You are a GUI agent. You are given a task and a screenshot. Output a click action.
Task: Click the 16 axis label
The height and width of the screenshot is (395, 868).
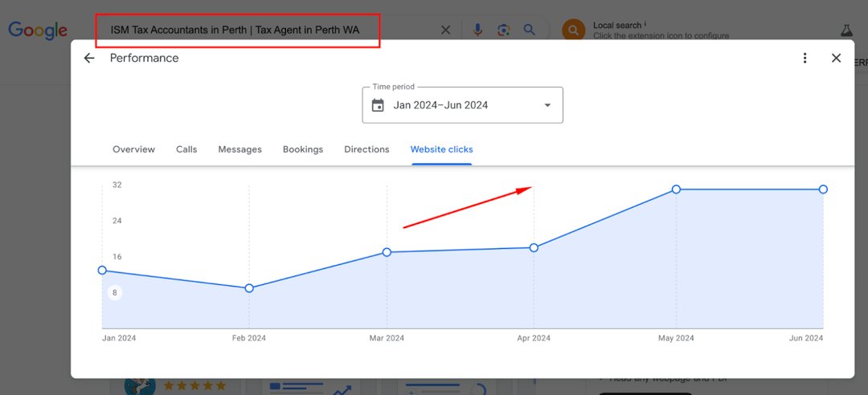point(117,257)
